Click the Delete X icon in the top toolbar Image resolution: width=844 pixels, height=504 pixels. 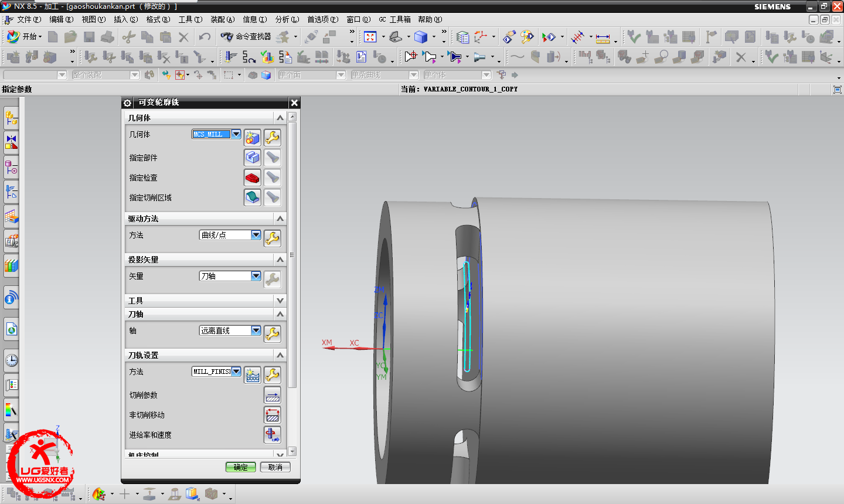pos(183,37)
